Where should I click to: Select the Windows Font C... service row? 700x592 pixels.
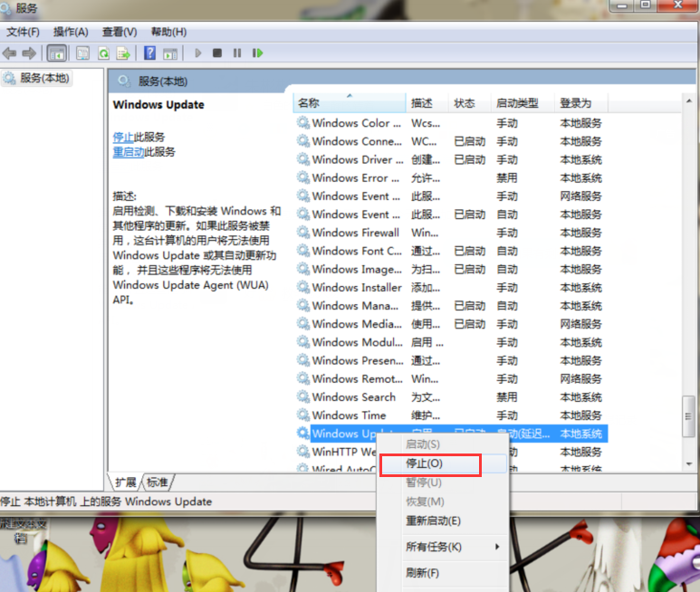pos(450,251)
